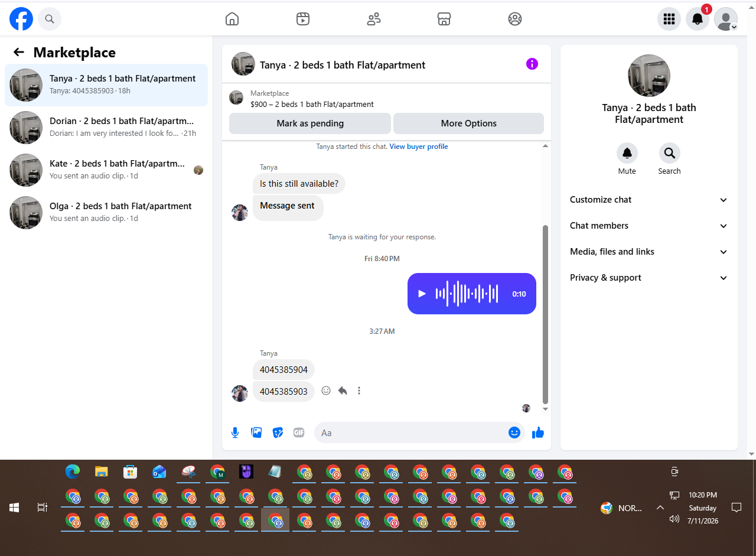Attach a file using the photo icon
The width and height of the screenshot is (756, 556).
tap(256, 433)
